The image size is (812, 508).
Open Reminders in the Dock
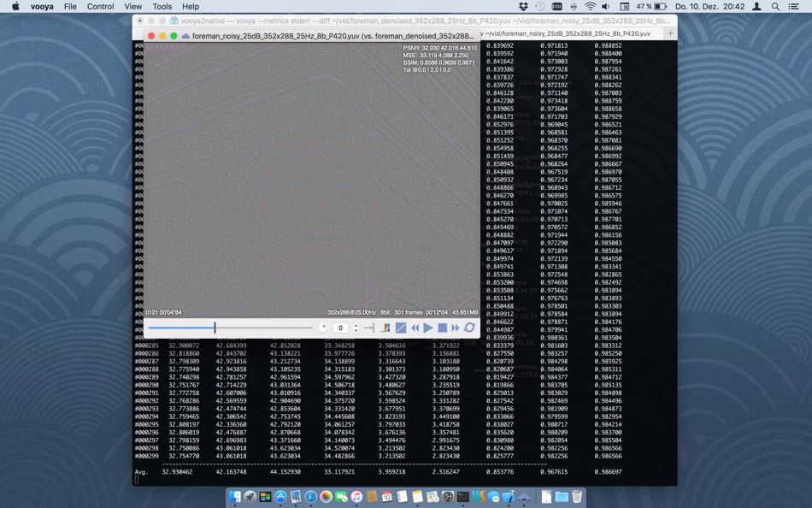pyautogui.click(x=403, y=497)
